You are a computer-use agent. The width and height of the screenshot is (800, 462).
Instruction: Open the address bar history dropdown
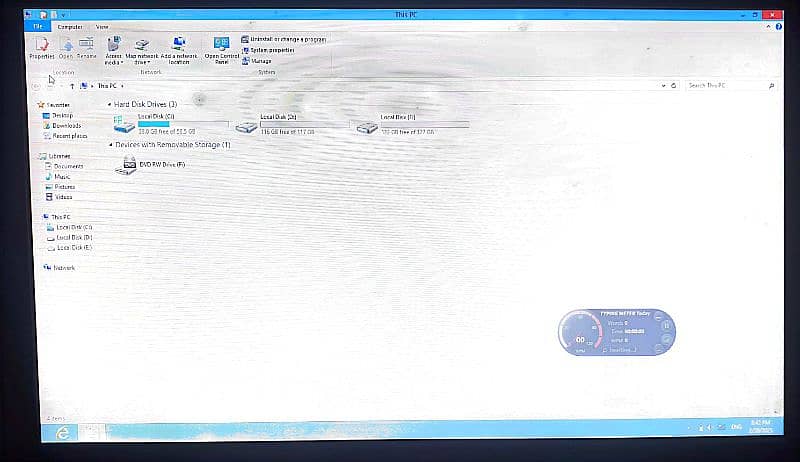(x=661, y=86)
